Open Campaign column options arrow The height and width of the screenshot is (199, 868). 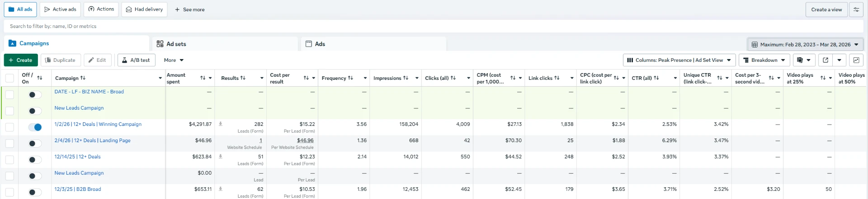click(160, 78)
